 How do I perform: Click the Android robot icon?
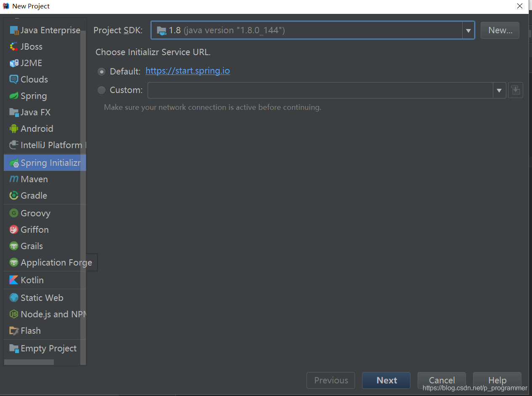[x=14, y=129]
